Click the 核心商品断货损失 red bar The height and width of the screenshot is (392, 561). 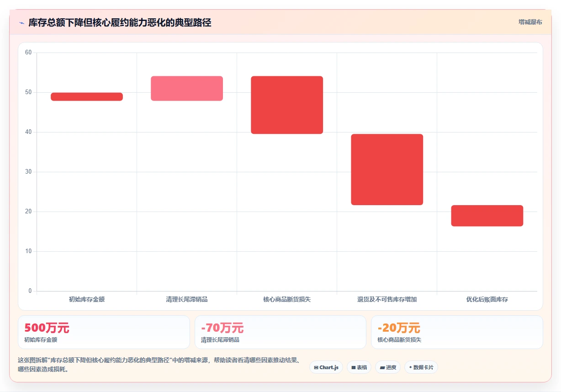(287, 105)
